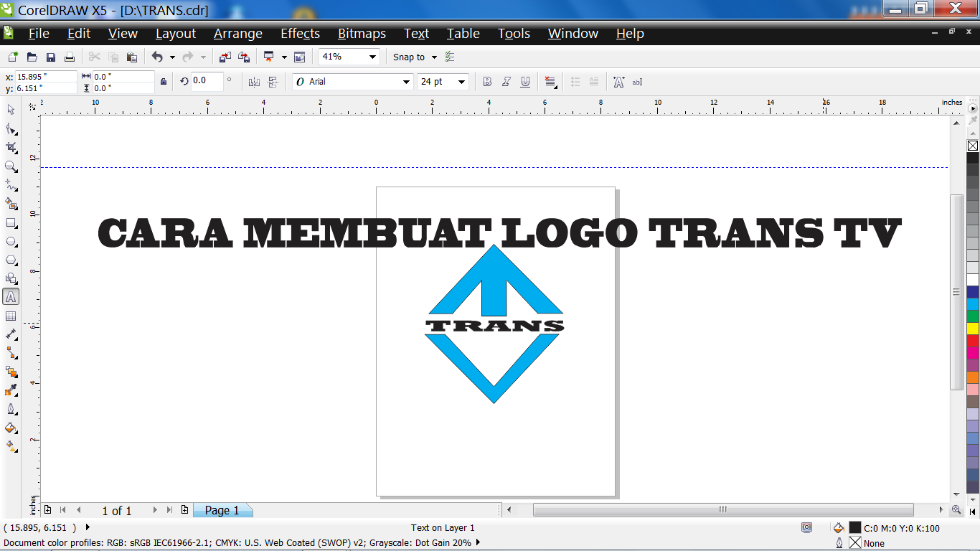This screenshot has width=980, height=551.
Task: Click the Undo button
Action: [x=156, y=56]
